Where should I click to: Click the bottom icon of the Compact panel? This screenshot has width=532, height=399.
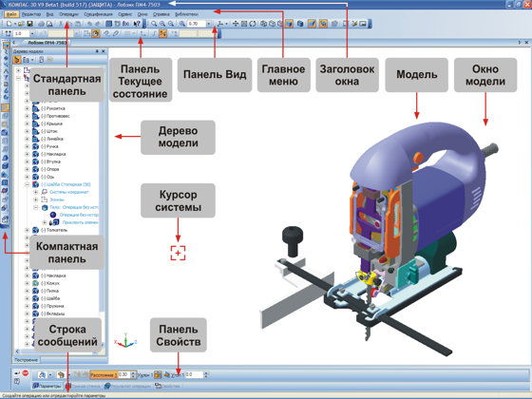[5, 219]
